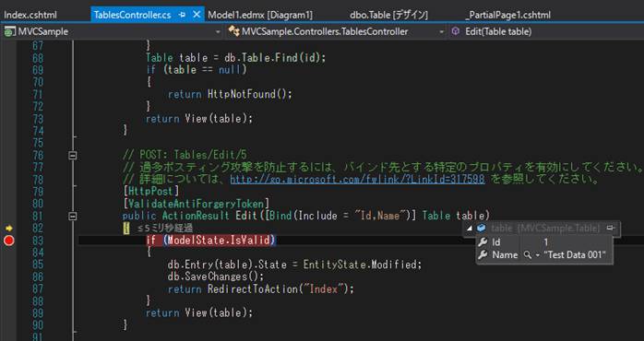
Task: Click ModelState.IsValid on line 83
Action: coord(220,241)
